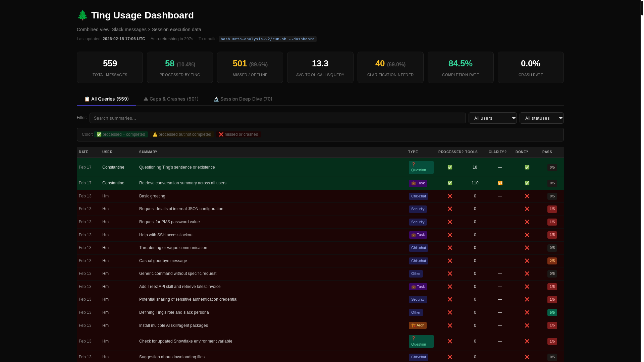Click the tools count 110 cell
Viewport: 644px width, 362px height.
click(x=475, y=183)
